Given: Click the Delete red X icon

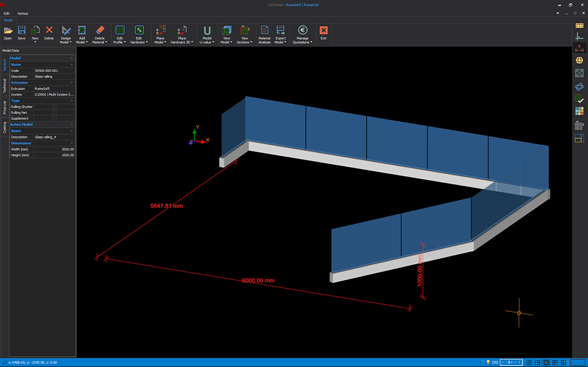Looking at the screenshot, I should coord(49,30).
